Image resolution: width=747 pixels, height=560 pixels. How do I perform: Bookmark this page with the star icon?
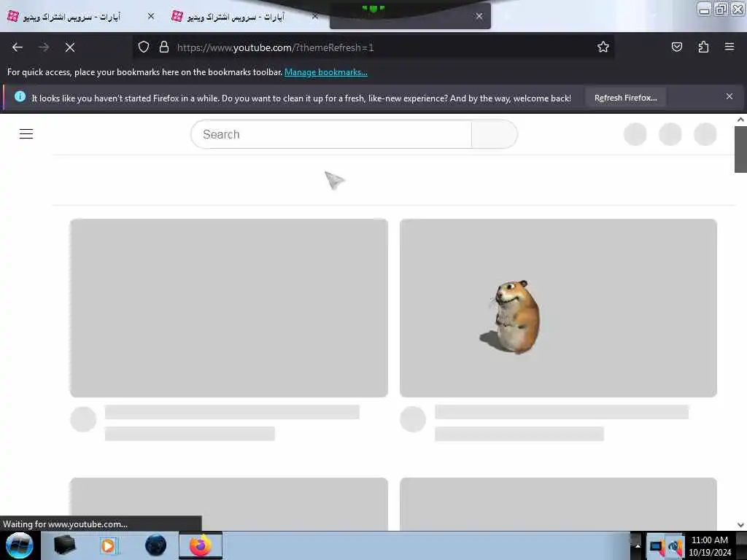tap(603, 47)
